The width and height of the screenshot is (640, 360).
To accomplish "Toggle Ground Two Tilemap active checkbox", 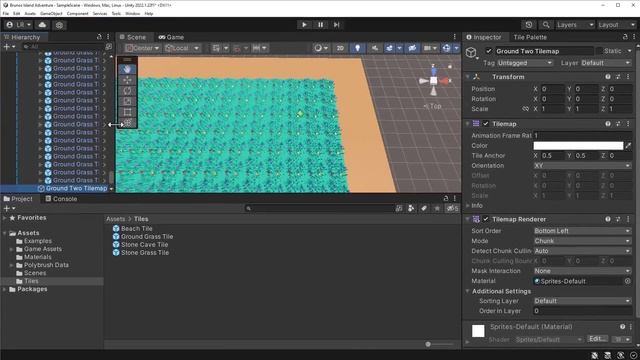I will click(489, 51).
